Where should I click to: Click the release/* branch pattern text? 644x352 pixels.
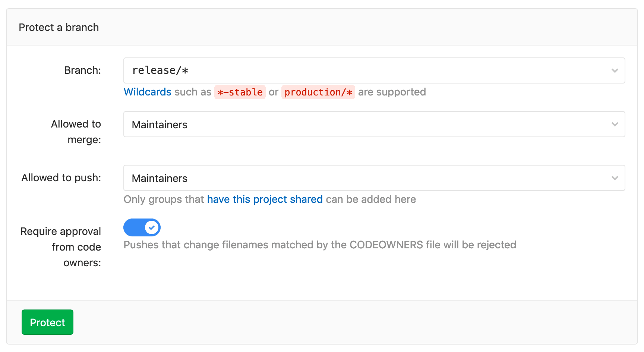161,70
